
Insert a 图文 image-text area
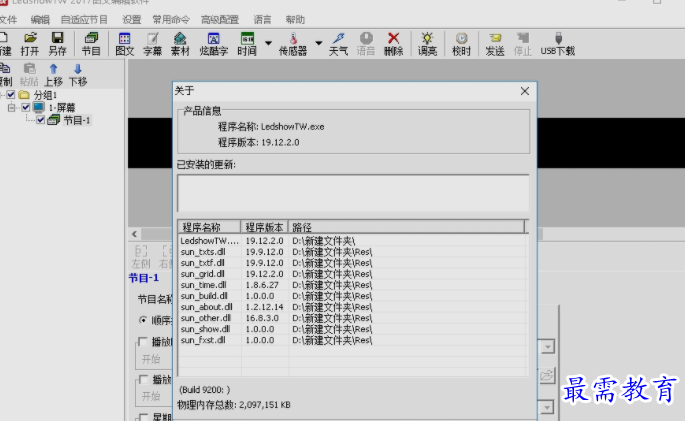click(125, 44)
